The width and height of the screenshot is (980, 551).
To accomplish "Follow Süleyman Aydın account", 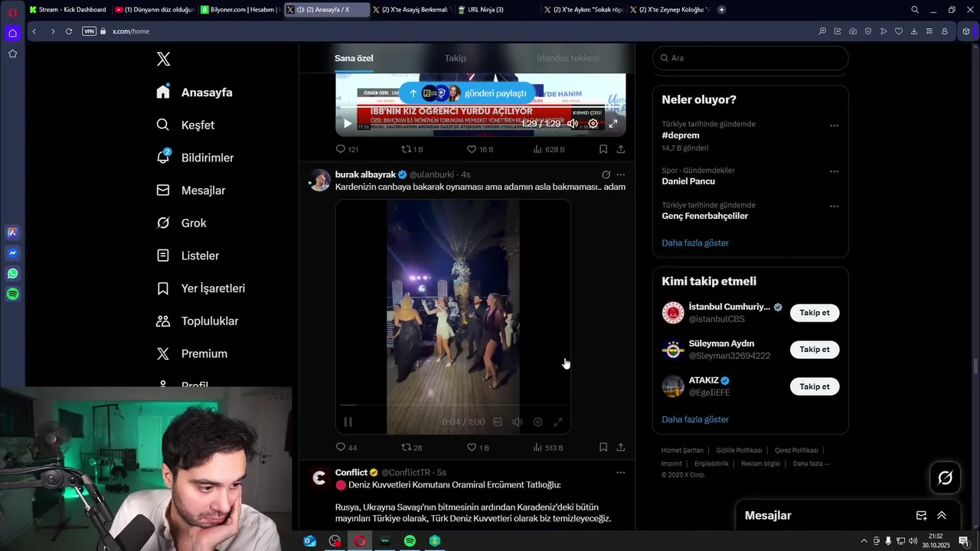I will click(x=815, y=349).
